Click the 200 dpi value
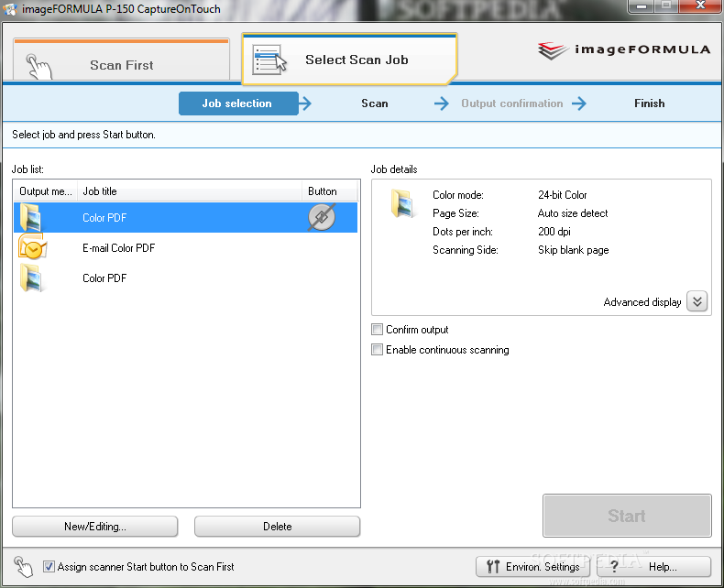 [554, 232]
